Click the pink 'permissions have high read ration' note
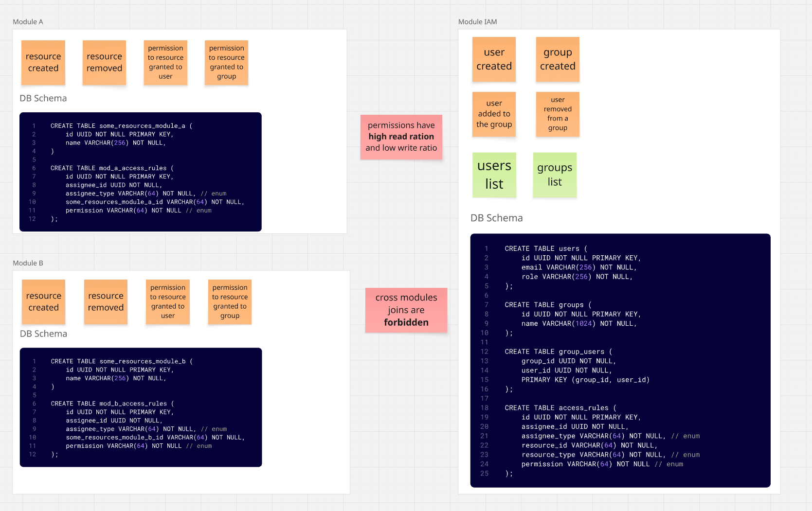 401,137
